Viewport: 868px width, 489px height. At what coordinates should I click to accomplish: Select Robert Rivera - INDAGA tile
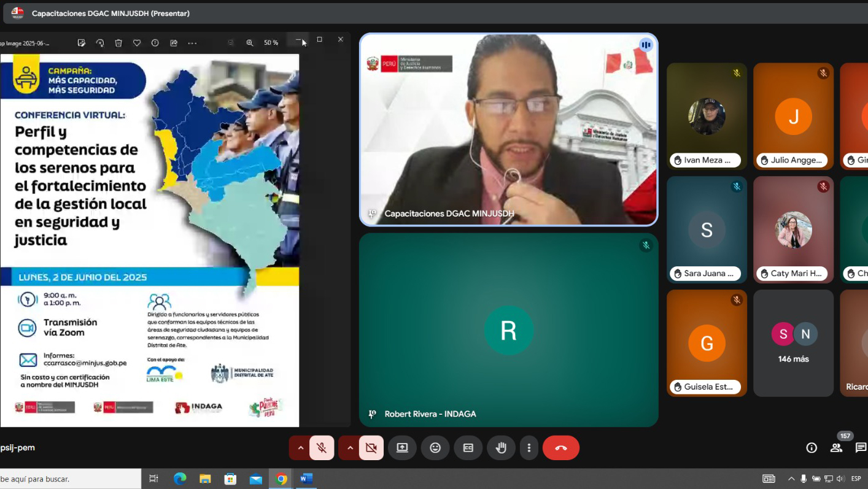tap(508, 329)
